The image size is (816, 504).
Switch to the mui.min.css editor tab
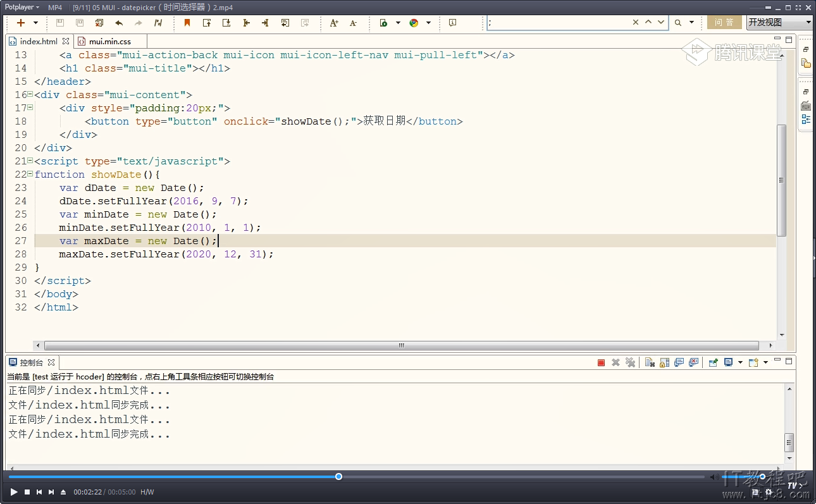point(109,42)
